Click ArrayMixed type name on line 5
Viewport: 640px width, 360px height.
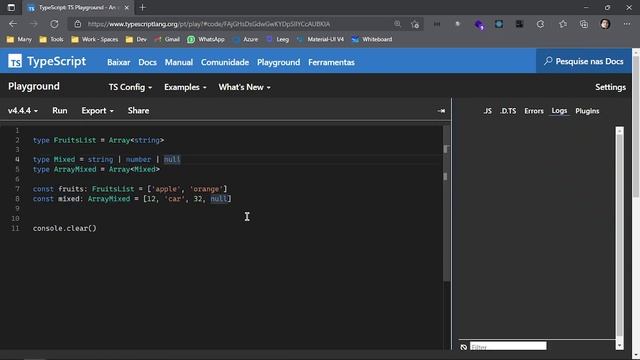(x=75, y=169)
